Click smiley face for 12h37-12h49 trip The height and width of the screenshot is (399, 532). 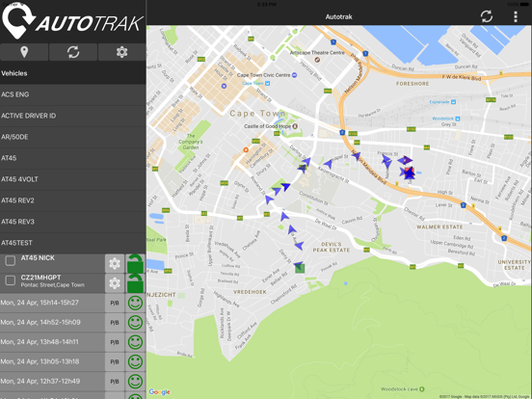tap(135, 382)
